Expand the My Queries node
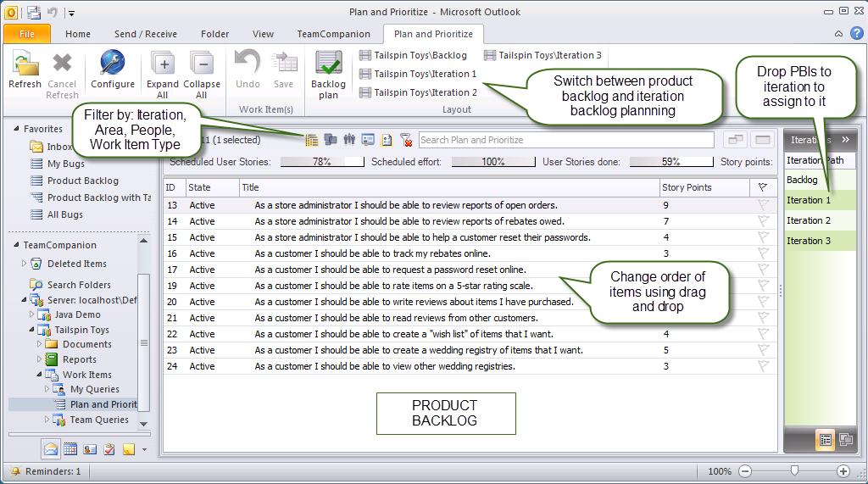The height and width of the screenshot is (484, 868). 47,389
